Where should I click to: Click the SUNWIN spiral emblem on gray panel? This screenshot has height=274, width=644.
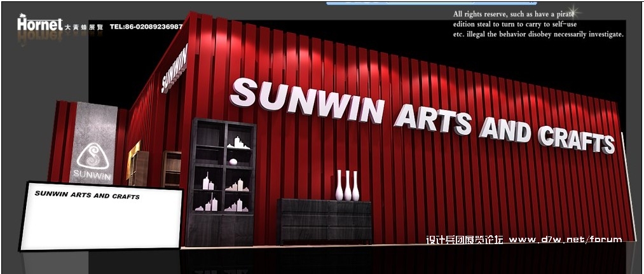coord(93,156)
